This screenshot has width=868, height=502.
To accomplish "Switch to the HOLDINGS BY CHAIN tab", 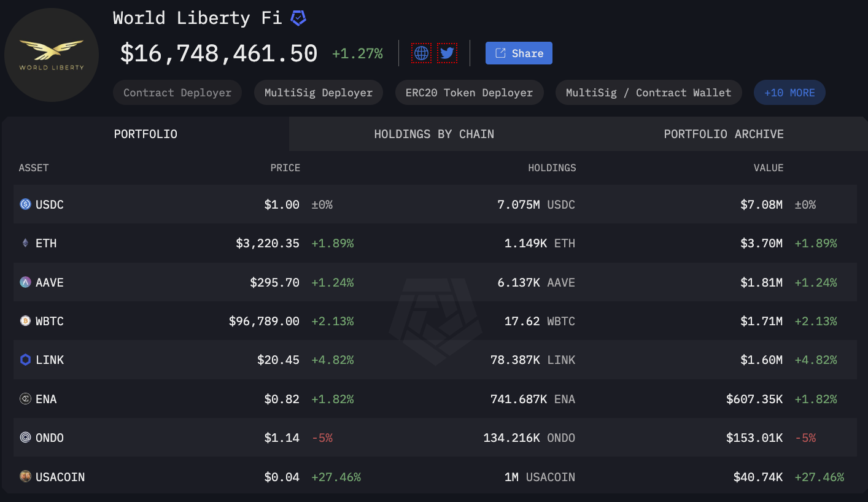I will click(x=434, y=134).
